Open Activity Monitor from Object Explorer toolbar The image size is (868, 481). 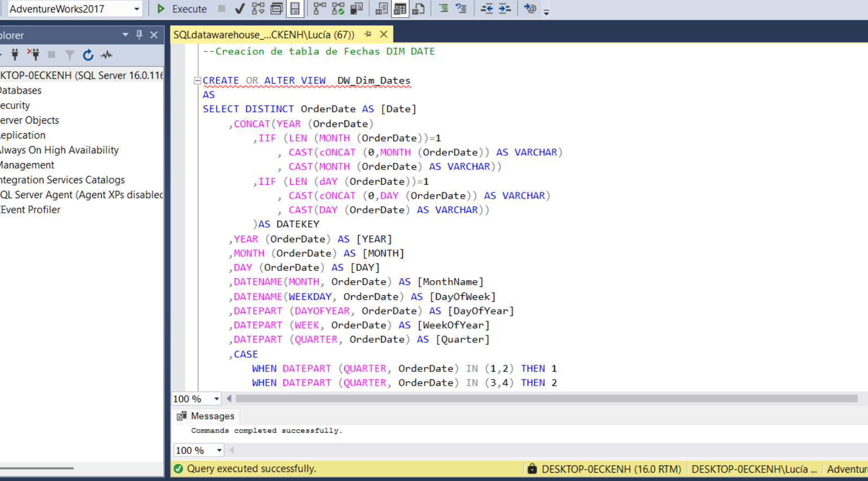point(106,55)
